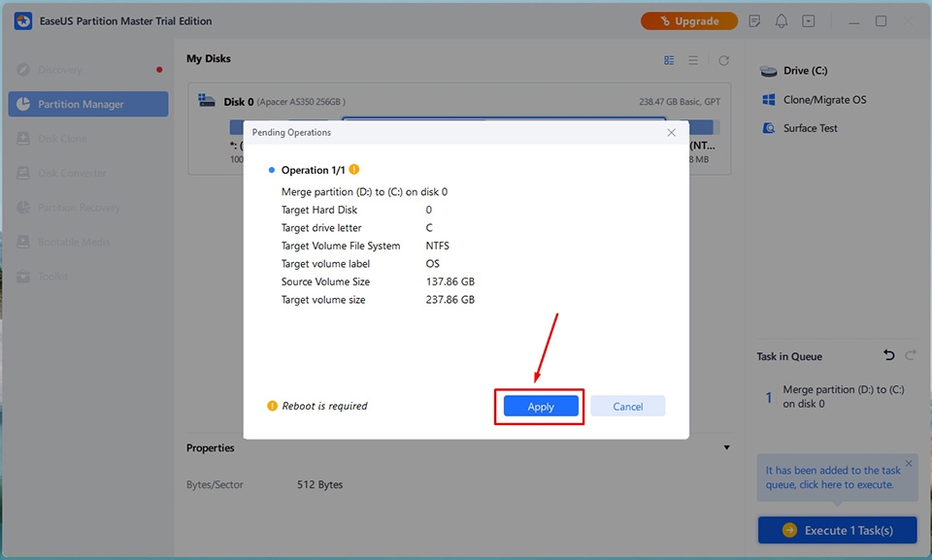The width and height of the screenshot is (932, 560).
Task: Click 'Merge partition (D:) to (C:) on disk 0' text in dialog
Action: pyautogui.click(x=364, y=192)
